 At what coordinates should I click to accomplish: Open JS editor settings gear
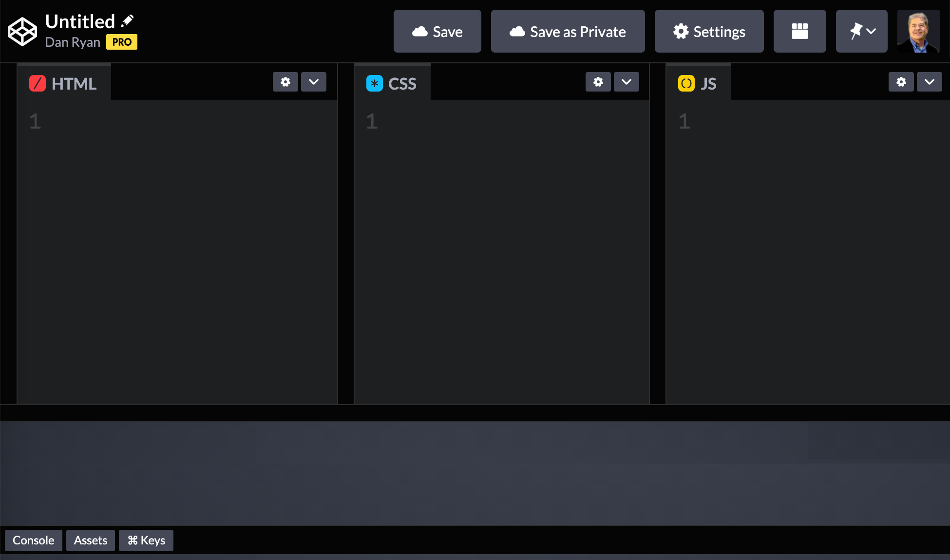(901, 82)
